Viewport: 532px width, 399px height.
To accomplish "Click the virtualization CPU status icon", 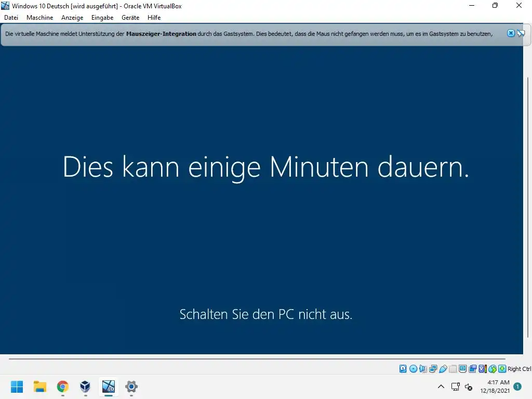I will pyautogui.click(x=483, y=369).
